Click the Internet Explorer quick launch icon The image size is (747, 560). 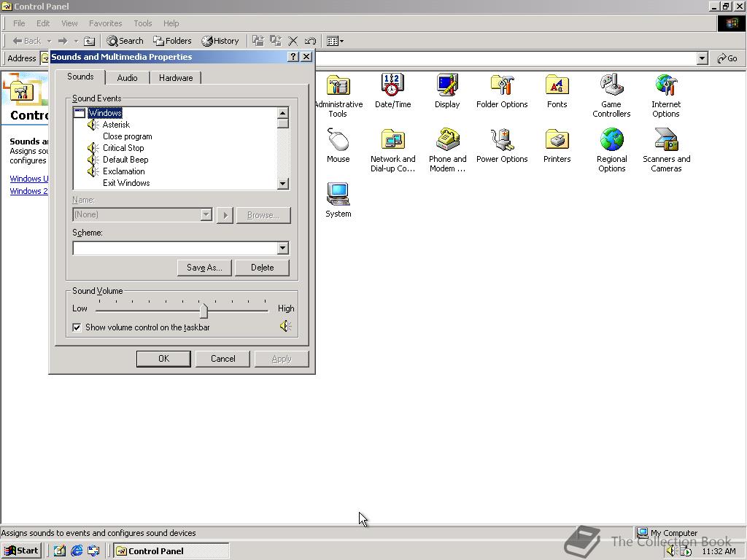click(76, 551)
